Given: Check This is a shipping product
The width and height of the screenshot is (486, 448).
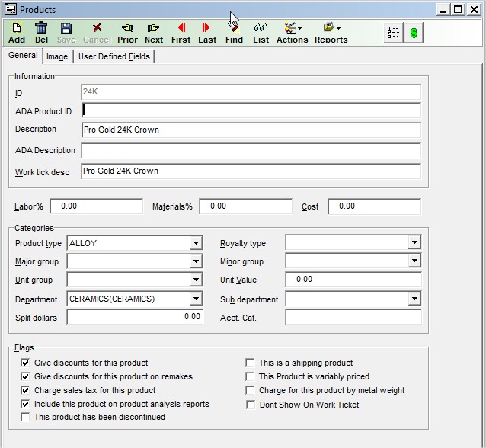Looking at the screenshot, I should (x=250, y=363).
